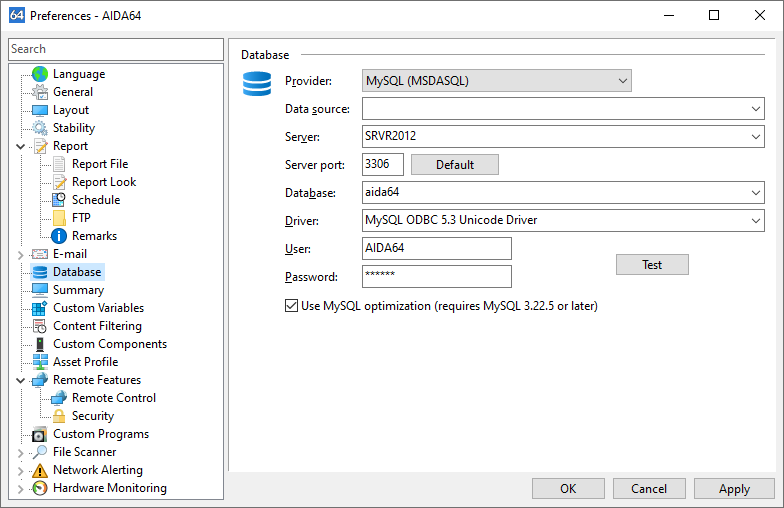Expand the File Scanner tree node
The height and width of the screenshot is (508, 784).
pyautogui.click(x=20, y=453)
